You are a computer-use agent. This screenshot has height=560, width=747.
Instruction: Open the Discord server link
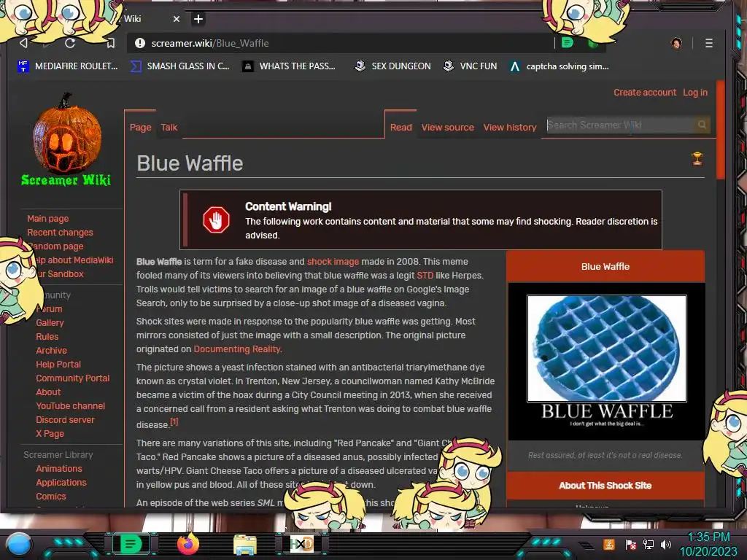tap(65, 419)
